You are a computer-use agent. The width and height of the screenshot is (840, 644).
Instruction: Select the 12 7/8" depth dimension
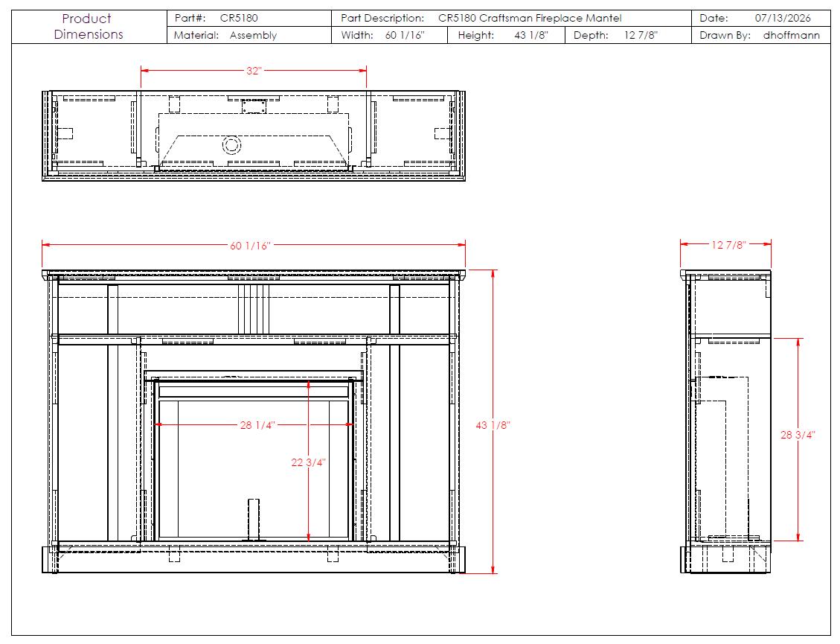(x=728, y=245)
